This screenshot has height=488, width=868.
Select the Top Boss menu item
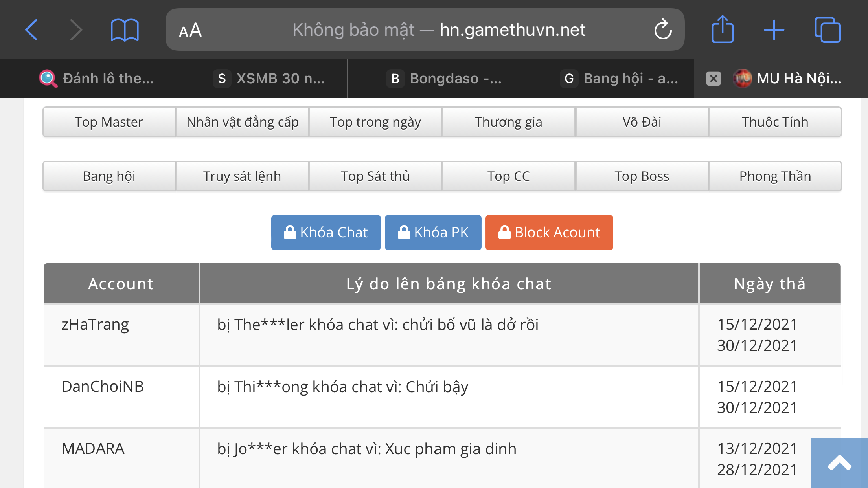pyautogui.click(x=642, y=176)
